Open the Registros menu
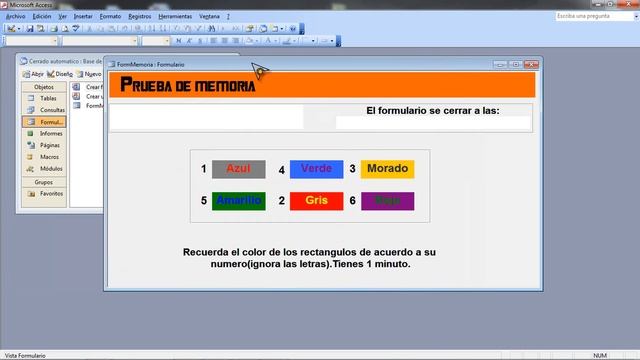The height and width of the screenshot is (360, 640). click(140, 16)
